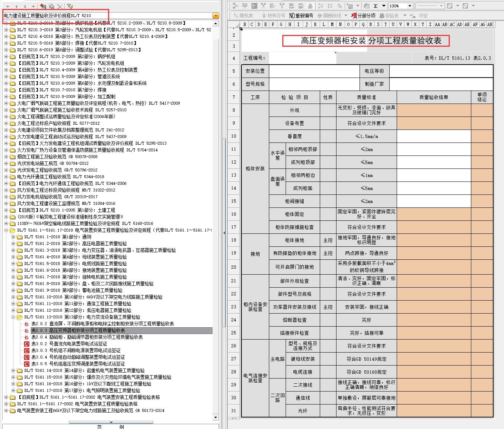Select DL/T 5161.12-2018 低压电器施工质量检验
Image resolution: width=504 pixels, height=429 pixels.
[x=78, y=311]
